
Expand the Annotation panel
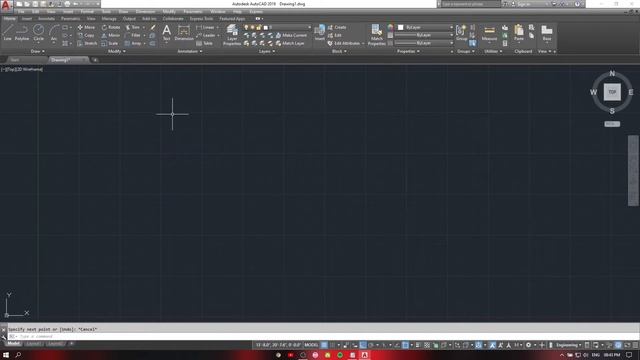pyautogui.click(x=190, y=51)
